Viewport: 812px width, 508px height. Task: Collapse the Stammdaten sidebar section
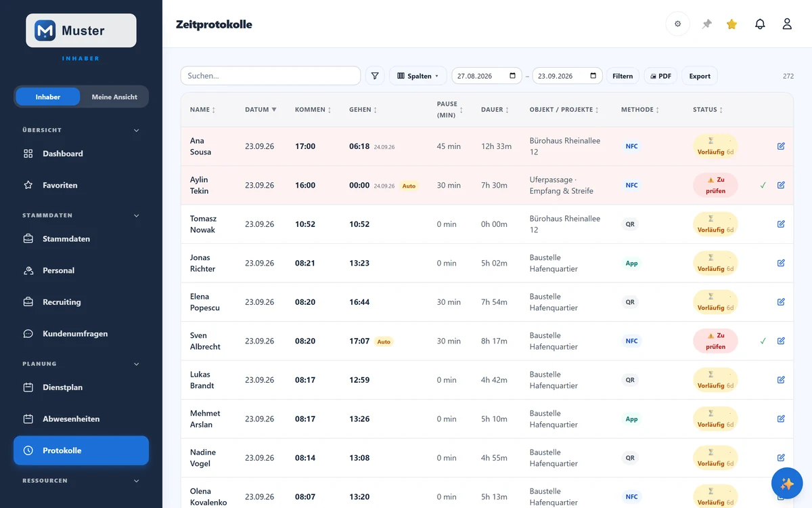pos(136,215)
